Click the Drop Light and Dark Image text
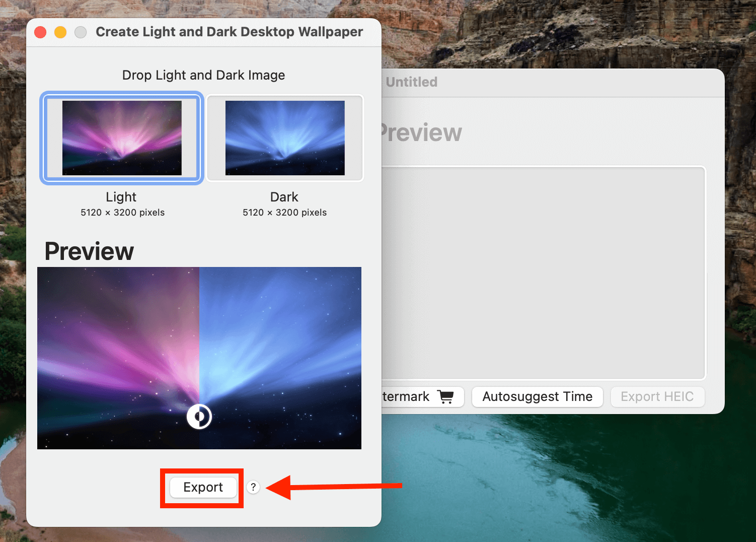The height and width of the screenshot is (542, 756). tap(203, 75)
